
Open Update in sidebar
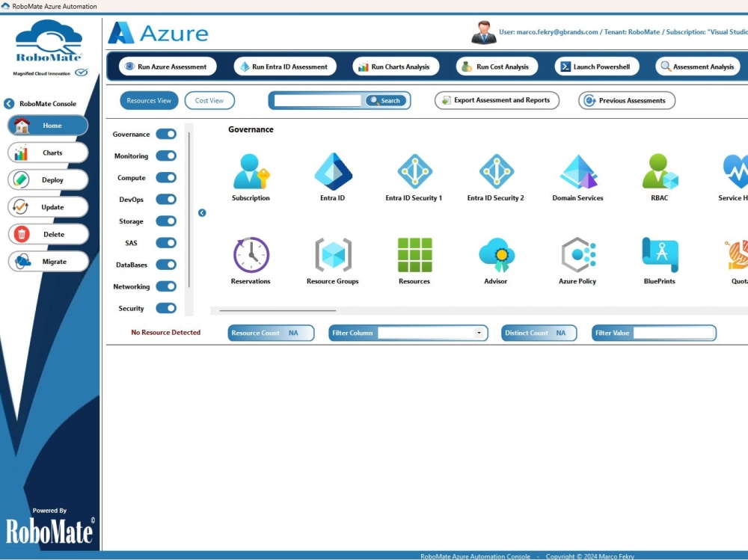click(x=48, y=207)
